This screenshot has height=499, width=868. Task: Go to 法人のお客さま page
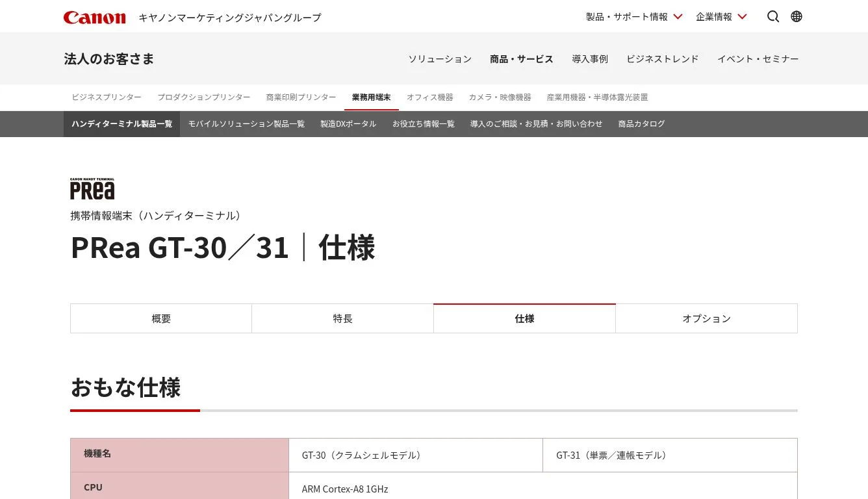click(109, 58)
